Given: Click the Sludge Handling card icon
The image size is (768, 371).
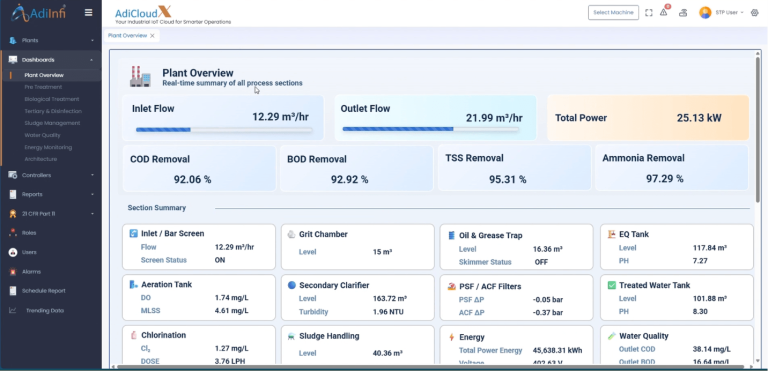Looking at the screenshot, I should click(x=292, y=336).
